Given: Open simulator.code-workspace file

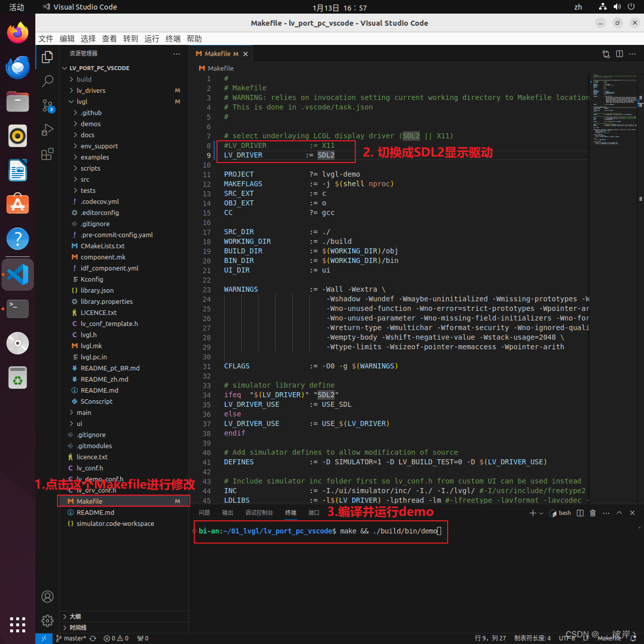Looking at the screenshot, I should (x=115, y=523).
